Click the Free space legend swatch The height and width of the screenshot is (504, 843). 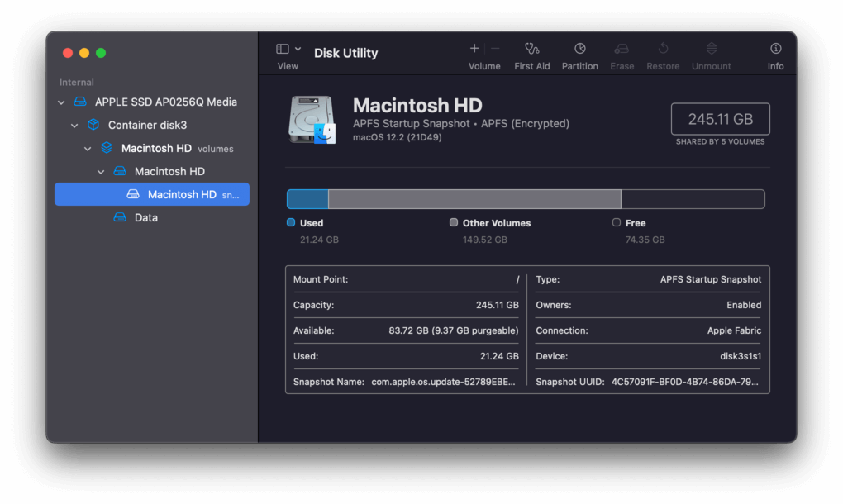pyautogui.click(x=616, y=222)
